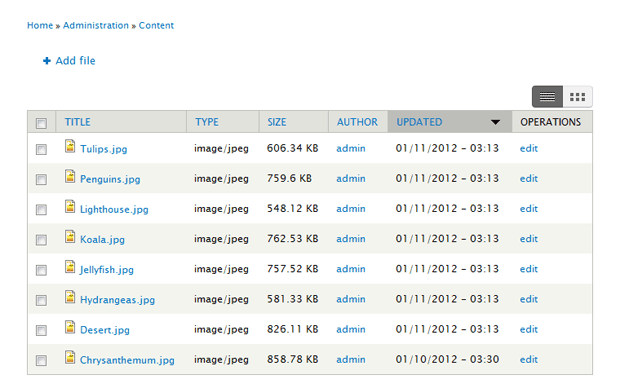This screenshot has height=388, width=620.
Task: Sort the table by Size column
Action: tap(276, 122)
